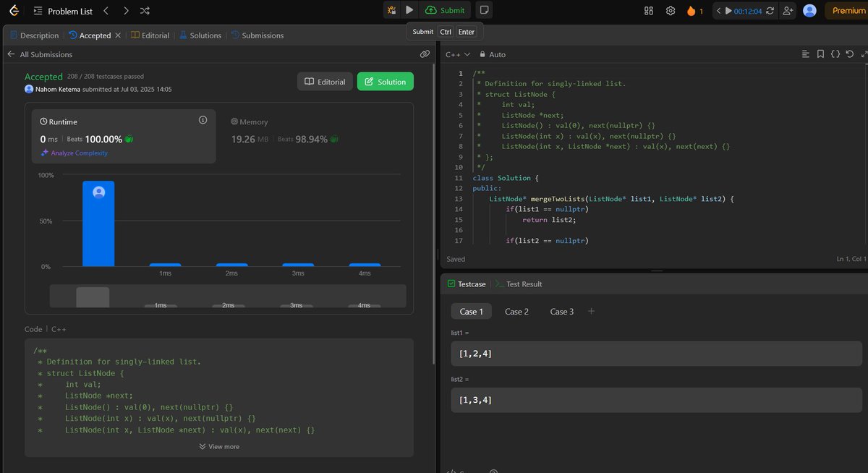Click the green Solution button
Screen dimensions: 868x473
click(386, 82)
